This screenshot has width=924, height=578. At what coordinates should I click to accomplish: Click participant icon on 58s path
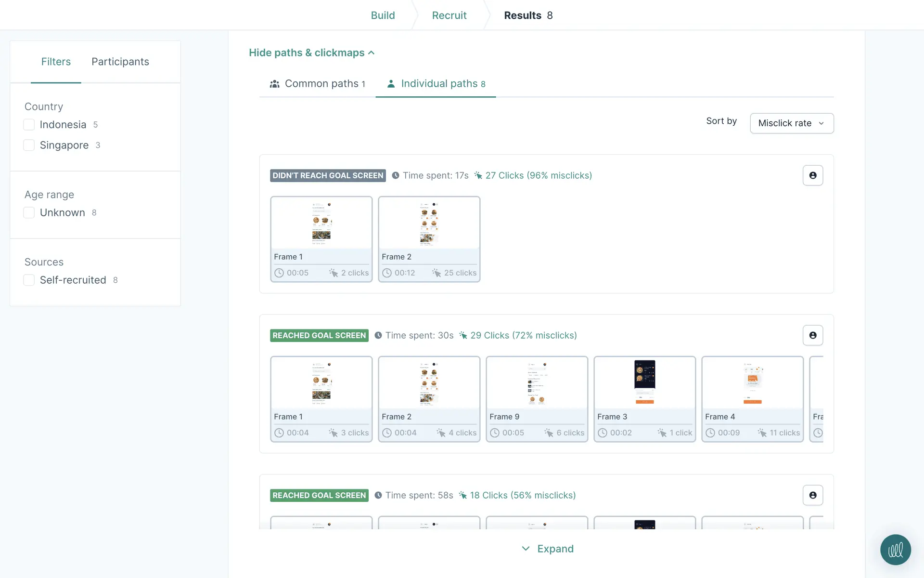812,495
